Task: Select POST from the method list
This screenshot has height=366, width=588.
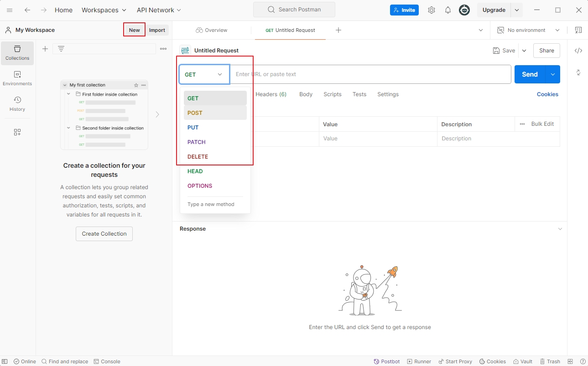Action: coord(215,113)
